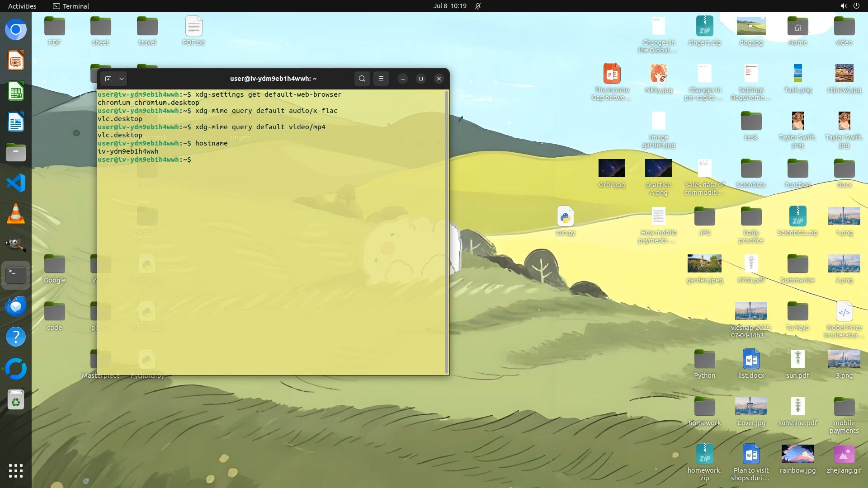The height and width of the screenshot is (488, 868).
Task: Open the terminal hamburger menu
Action: tap(381, 79)
